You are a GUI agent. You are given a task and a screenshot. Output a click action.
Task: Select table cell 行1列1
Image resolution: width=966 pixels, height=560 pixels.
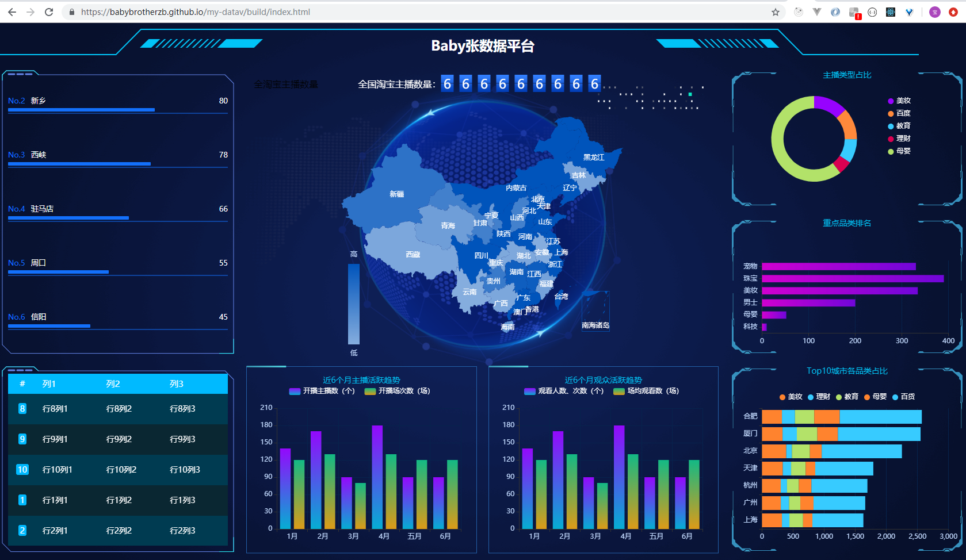(x=55, y=500)
